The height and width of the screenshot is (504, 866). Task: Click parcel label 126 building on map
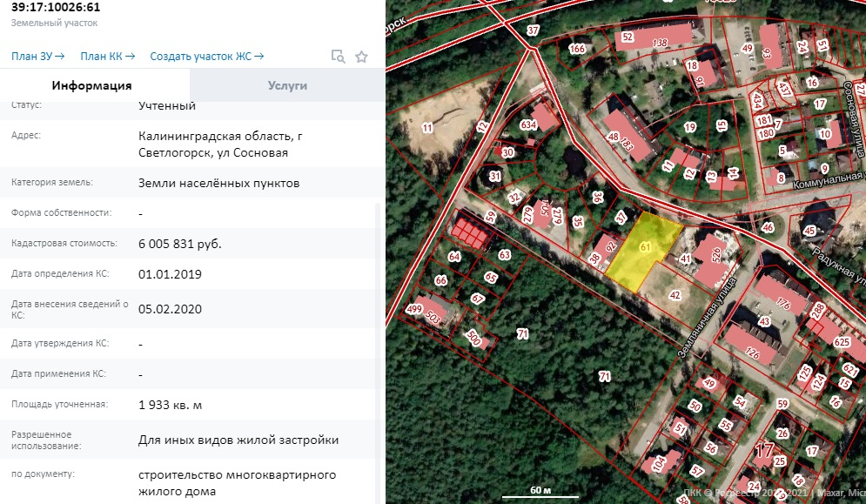pos(752,353)
